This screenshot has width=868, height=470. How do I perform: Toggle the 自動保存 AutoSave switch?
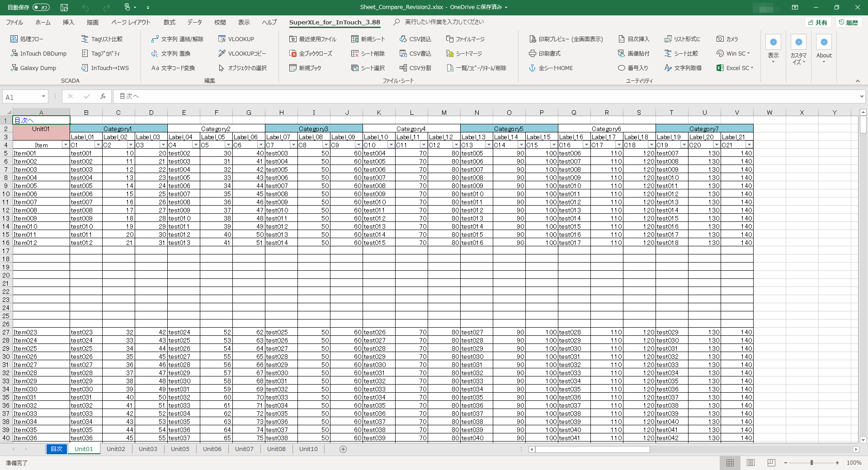[41, 7]
